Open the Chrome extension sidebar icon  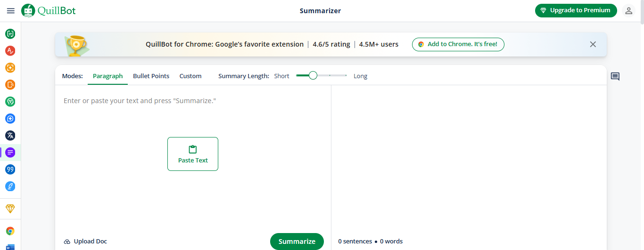(10, 231)
